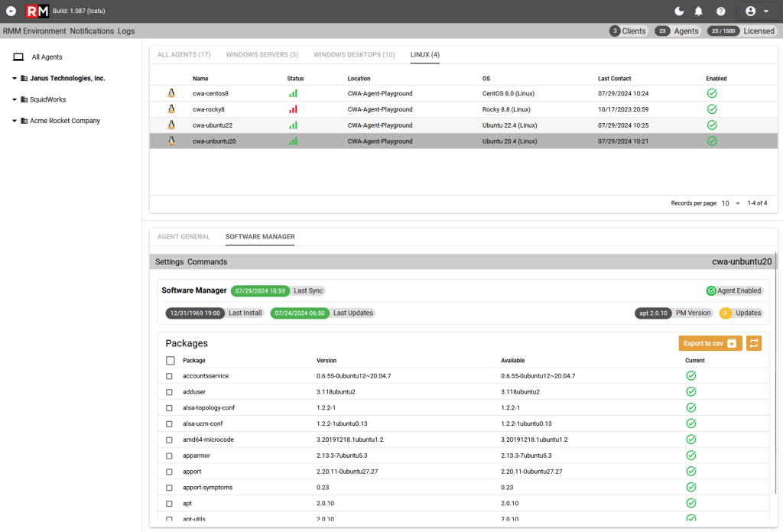Click Linux penguin icon for cwa-unbuntu20
Screen dimensions: 783x532
coord(171,141)
